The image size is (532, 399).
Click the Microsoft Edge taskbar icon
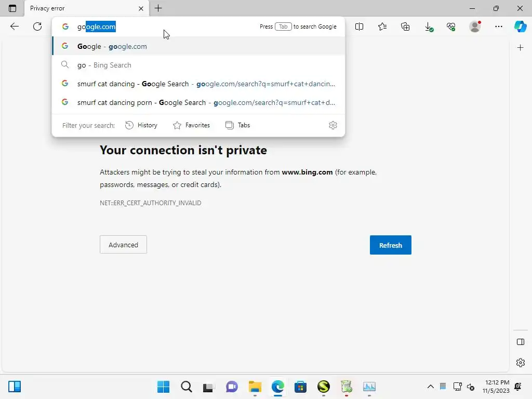point(278,387)
